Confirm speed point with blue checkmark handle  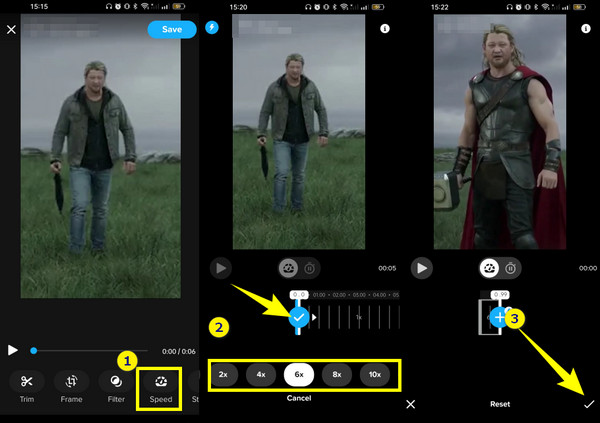(x=298, y=317)
